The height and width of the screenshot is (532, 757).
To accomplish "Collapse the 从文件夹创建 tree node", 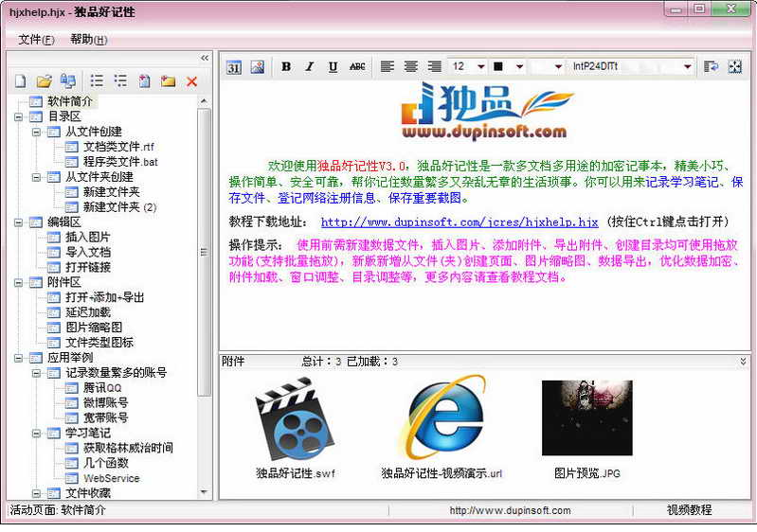I will click(36, 177).
